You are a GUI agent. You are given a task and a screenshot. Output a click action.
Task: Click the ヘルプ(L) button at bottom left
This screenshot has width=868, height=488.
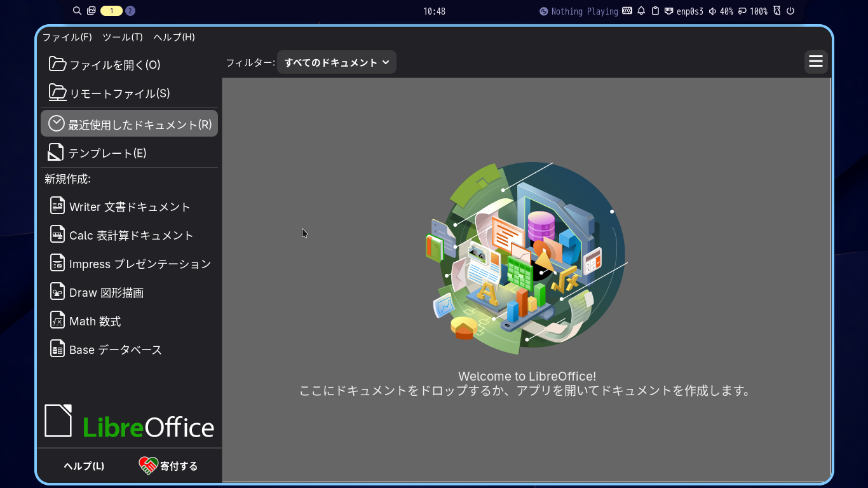tap(84, 466)
